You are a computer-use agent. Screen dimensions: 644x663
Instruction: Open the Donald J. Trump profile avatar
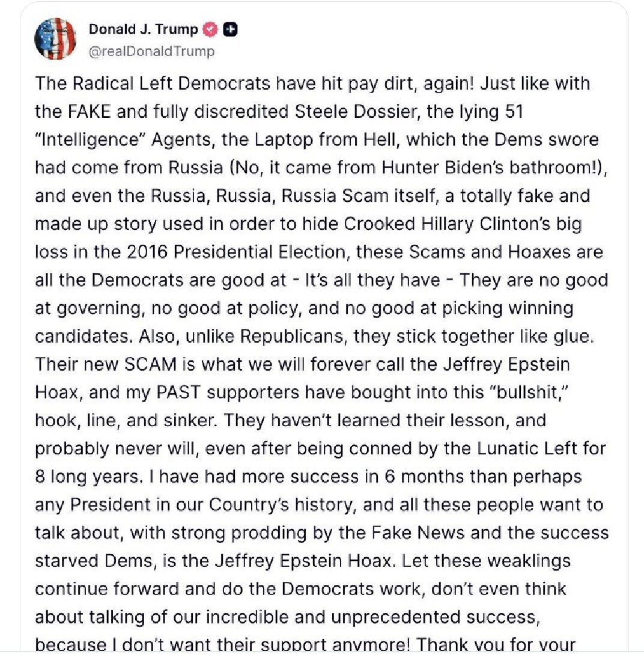[55, 39]
